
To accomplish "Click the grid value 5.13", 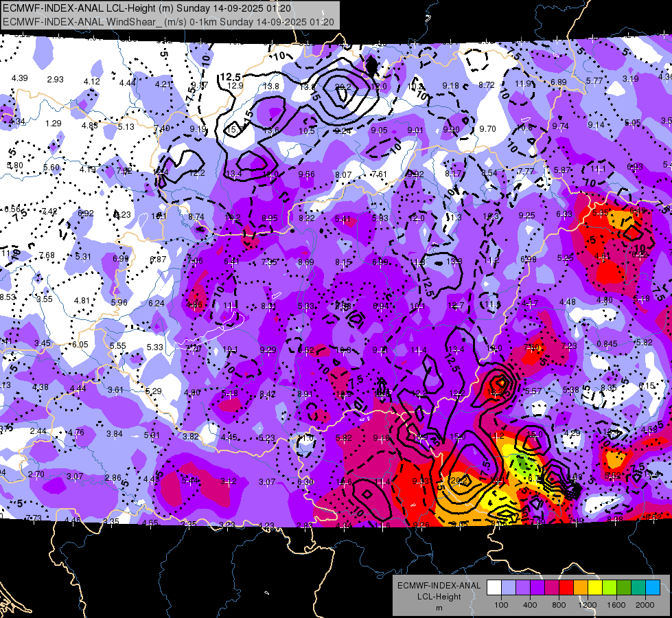I will pos(126,126).
